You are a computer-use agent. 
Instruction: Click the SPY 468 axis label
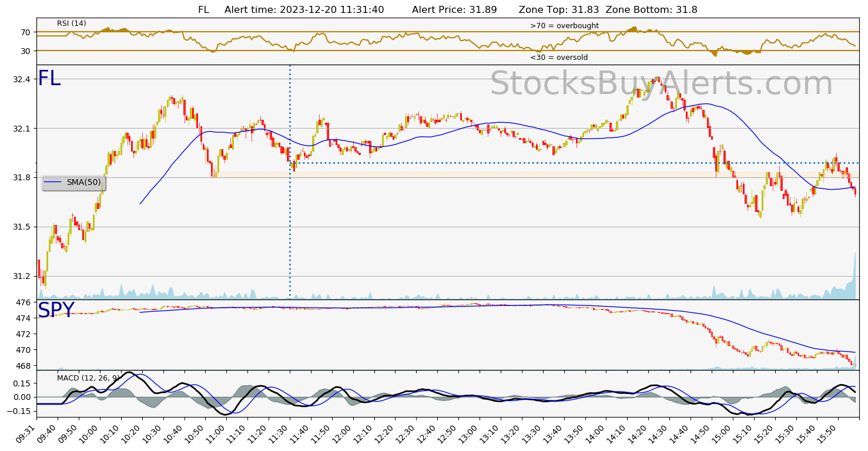(x=24, y=366)
